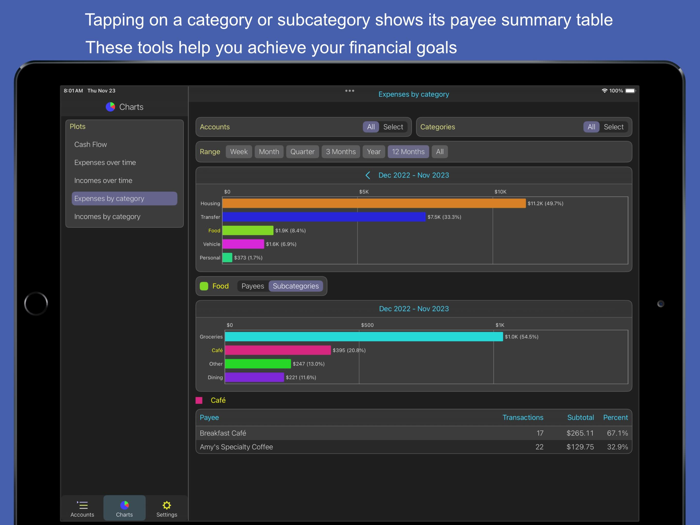Open the Settings gear icon

pos(167,505)
